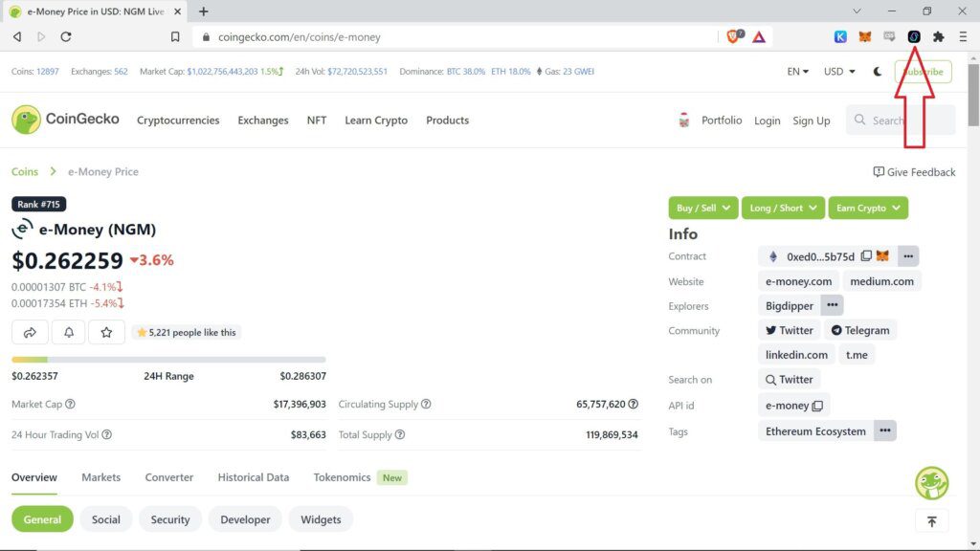Toggle dark mode moon icon
The height and width of the screenshot is (551, 980).
[x=878, y=71]
